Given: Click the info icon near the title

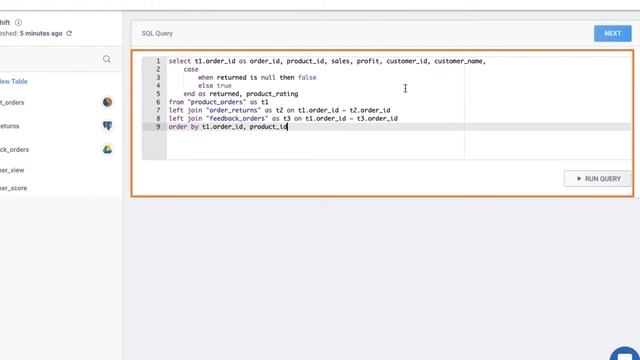Looking at the screenshot, I should click(18, 22).
